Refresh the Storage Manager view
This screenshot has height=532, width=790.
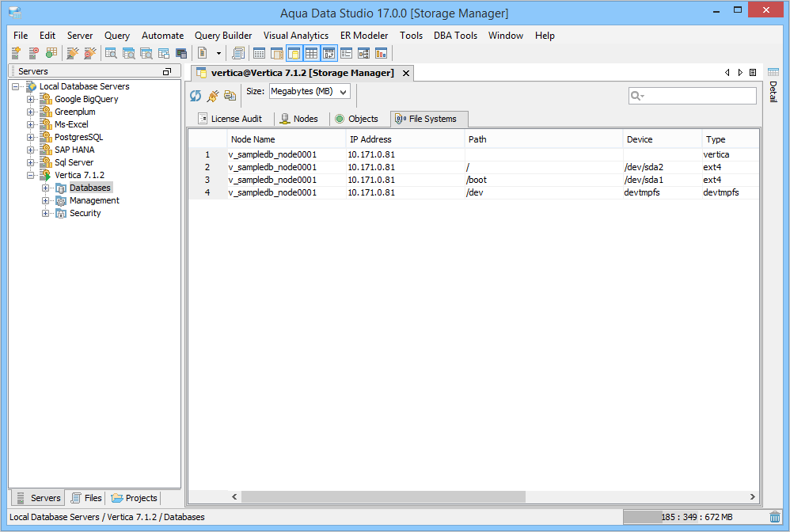[x=196, y=95]
